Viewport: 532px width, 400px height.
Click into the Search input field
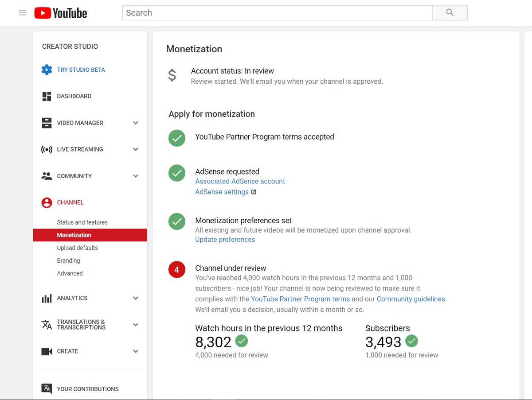[278, 13]
